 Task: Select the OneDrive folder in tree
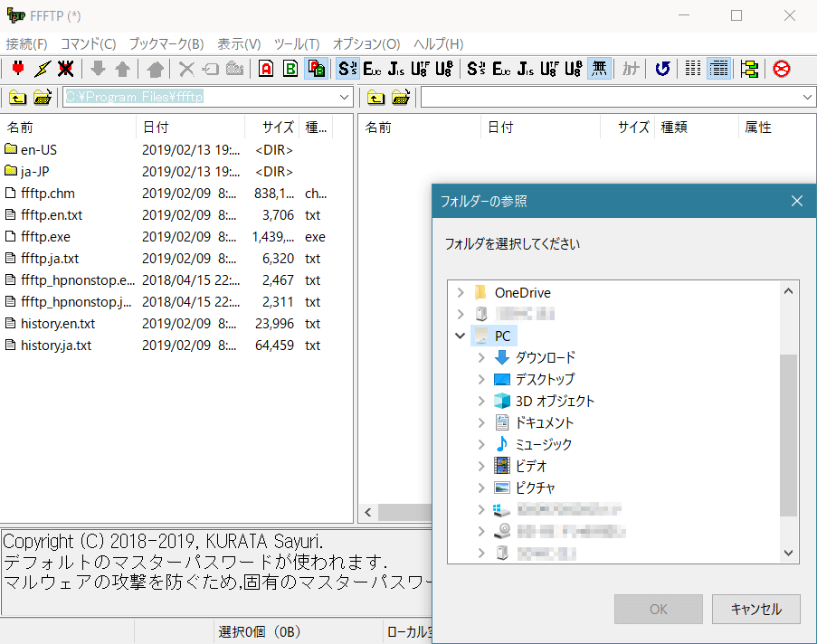pyautogui.click(x=523, y=293)
